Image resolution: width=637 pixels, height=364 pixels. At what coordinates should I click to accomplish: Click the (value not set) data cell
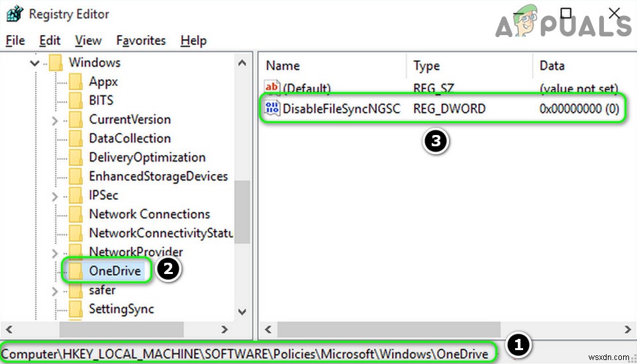coord(579,88)
